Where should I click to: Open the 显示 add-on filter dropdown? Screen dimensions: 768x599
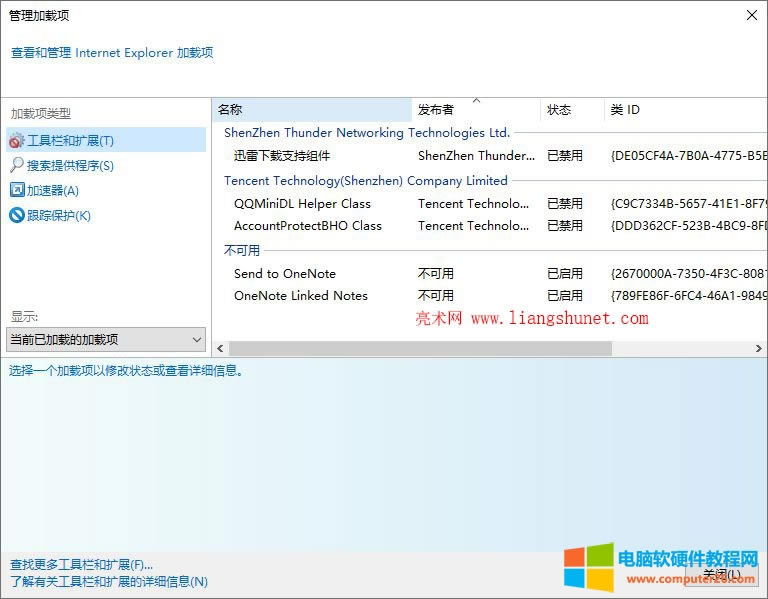pos(106,340)
